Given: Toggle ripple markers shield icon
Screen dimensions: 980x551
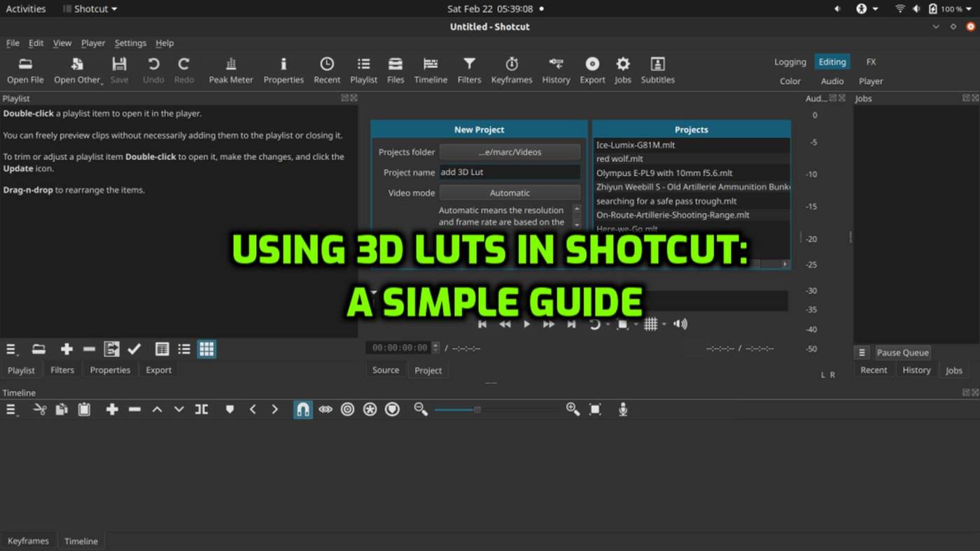Looking at the screenshot, I should 393,410.
